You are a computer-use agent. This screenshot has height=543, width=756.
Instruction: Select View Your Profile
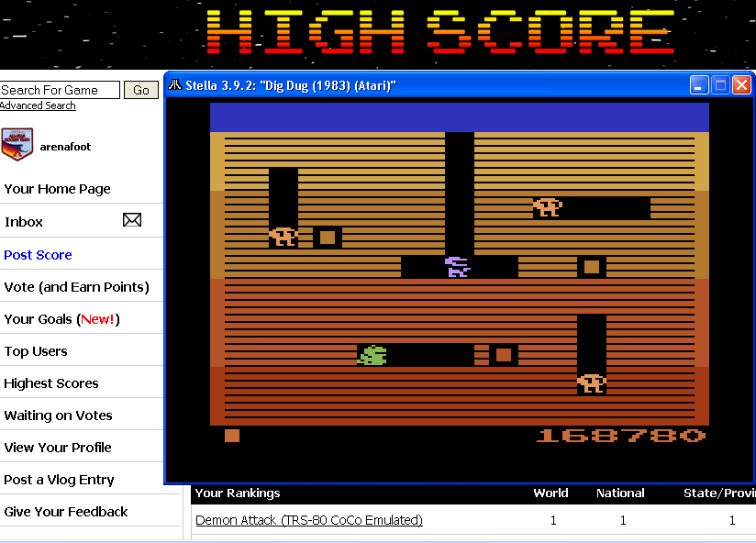pos(58,448)
